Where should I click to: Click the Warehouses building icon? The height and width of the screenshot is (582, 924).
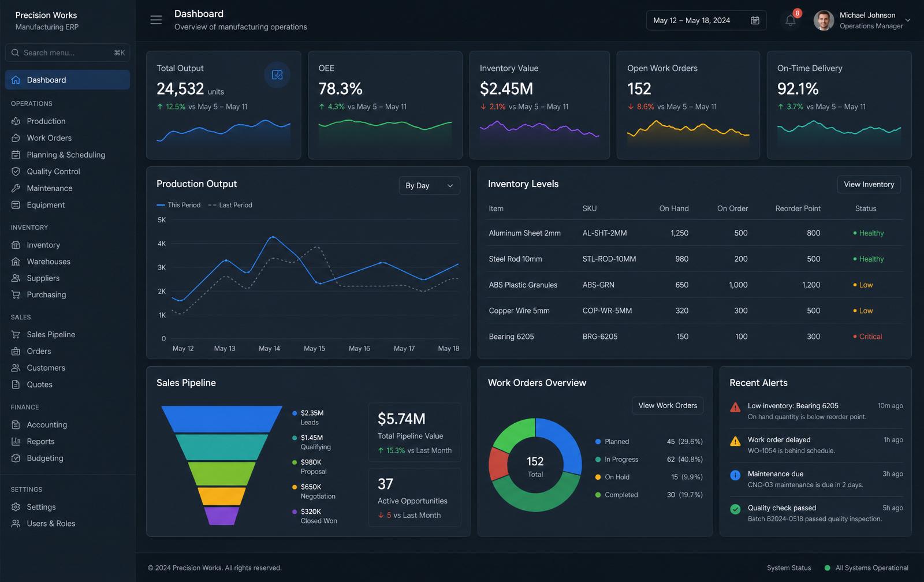[x=16, y=262]
